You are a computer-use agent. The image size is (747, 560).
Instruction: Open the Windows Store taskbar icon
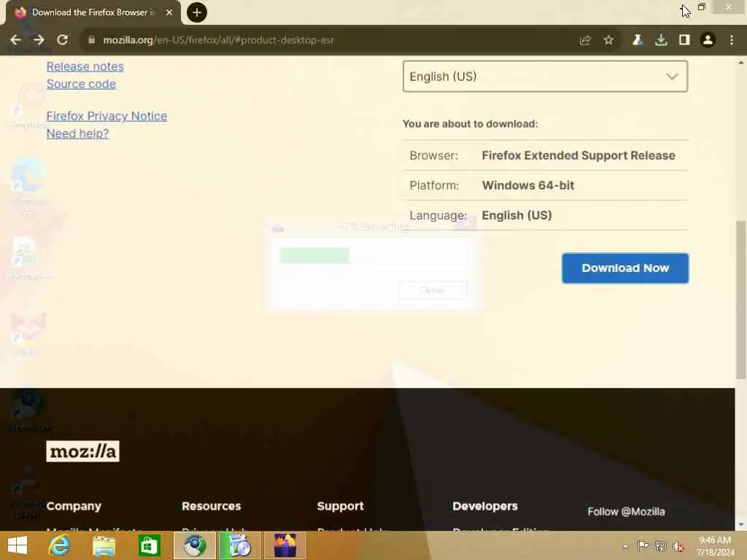(x=149, y=545)
